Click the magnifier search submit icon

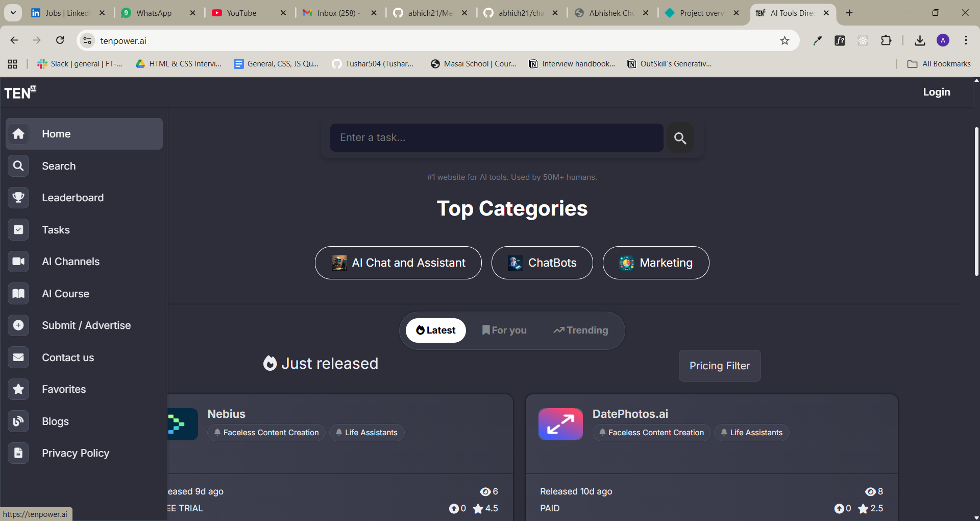tap(680, 138)
